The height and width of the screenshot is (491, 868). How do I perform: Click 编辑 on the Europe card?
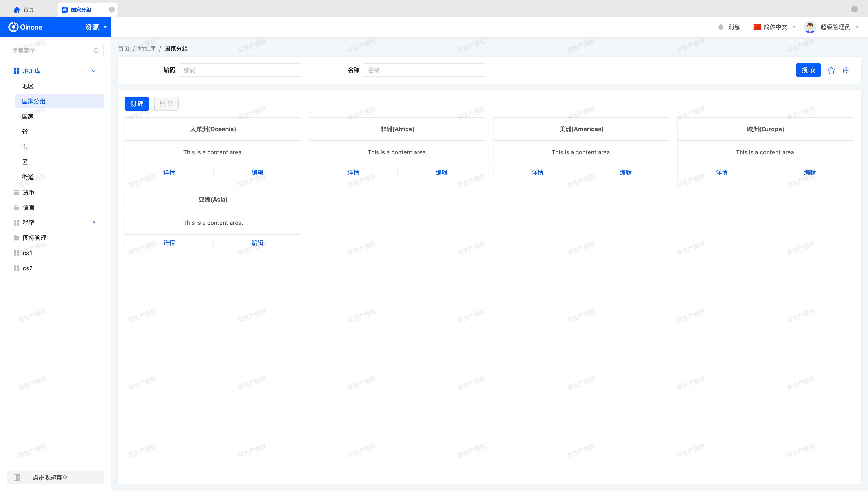[810, 172]
